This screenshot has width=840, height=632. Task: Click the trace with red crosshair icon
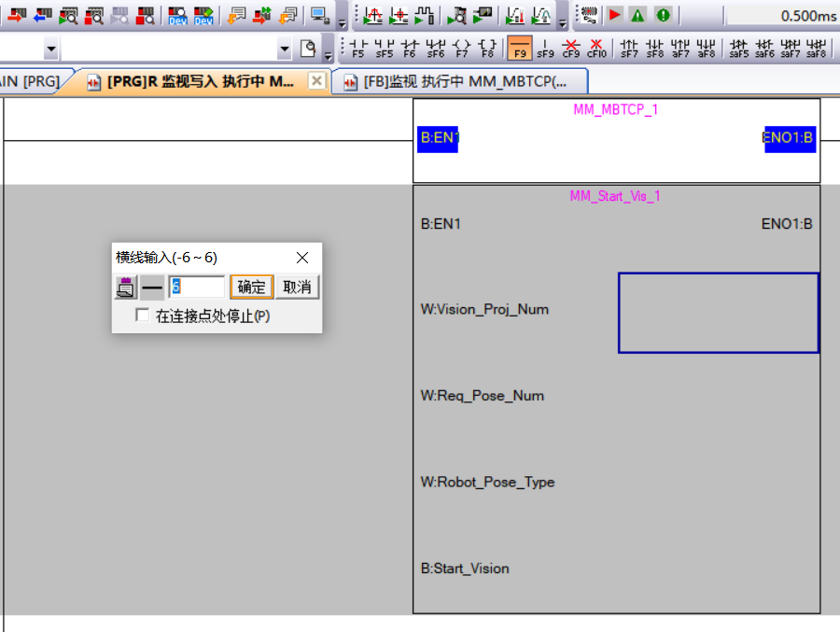pos(399,16)
